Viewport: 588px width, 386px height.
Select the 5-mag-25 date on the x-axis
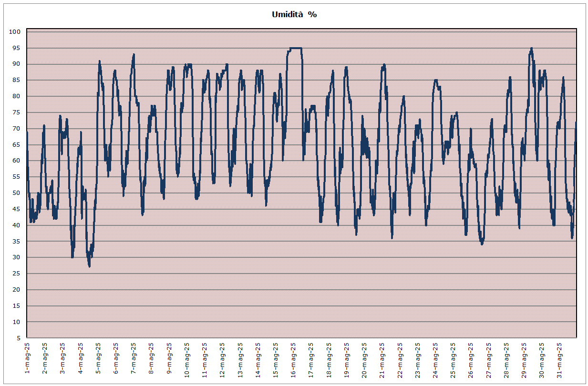click(x=98, y=358)
